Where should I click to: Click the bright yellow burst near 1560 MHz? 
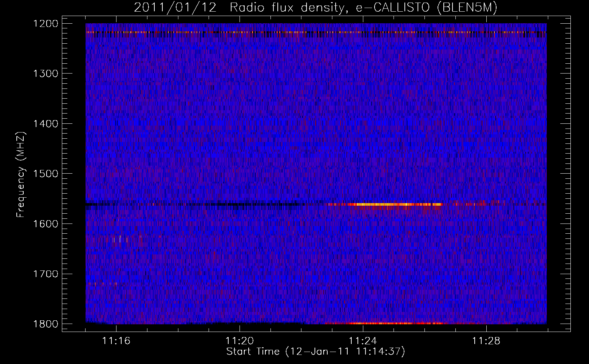[x=386, y=205]
